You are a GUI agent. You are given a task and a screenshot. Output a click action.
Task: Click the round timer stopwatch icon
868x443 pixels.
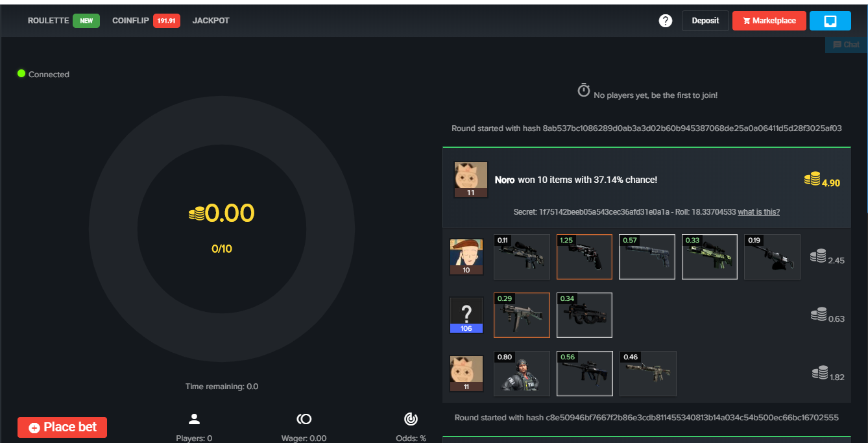pos(584,91)
